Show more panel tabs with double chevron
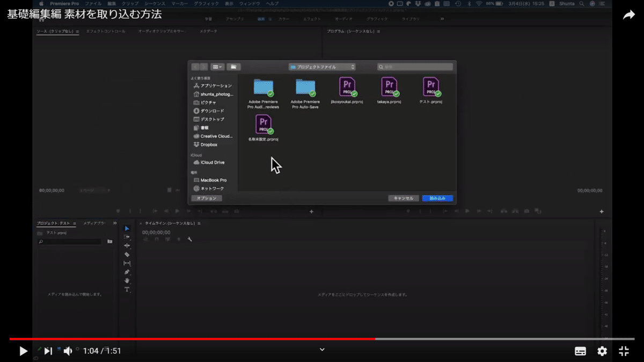This screenshot has height=362, width=644. pos(115,223)
